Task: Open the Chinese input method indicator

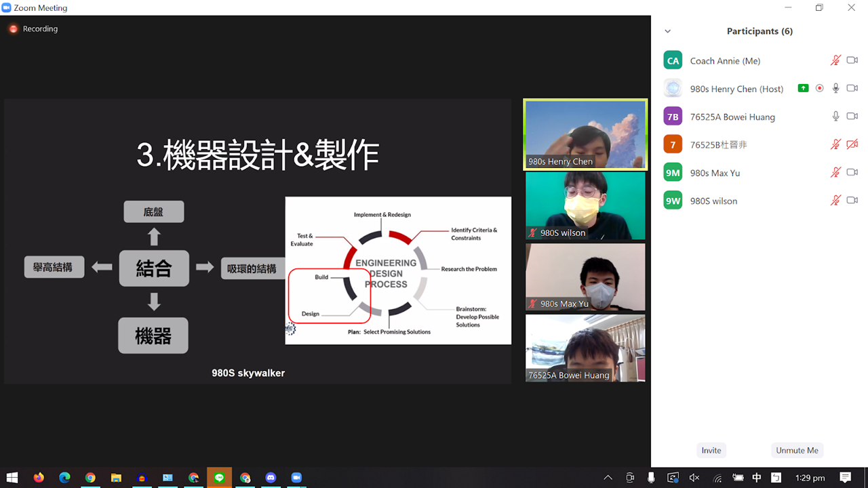Action: pyautogui.click(x=757, y=478)
